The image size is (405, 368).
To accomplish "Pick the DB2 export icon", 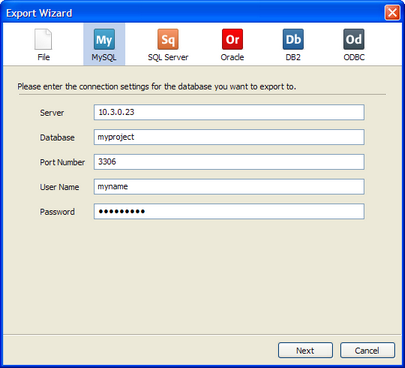I will (x=293, y=39).
